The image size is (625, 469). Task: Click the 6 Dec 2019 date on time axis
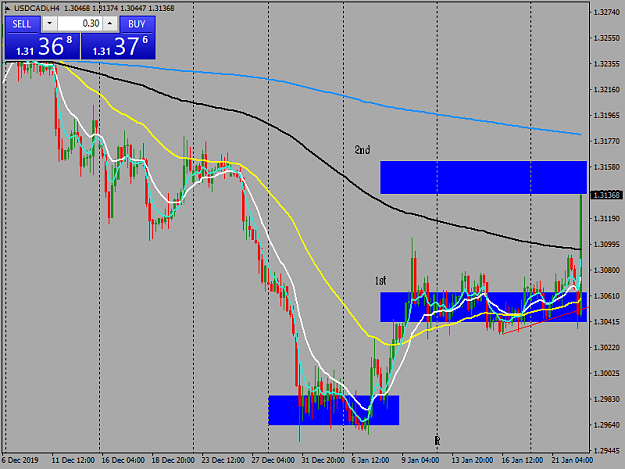tap(20, 460)
